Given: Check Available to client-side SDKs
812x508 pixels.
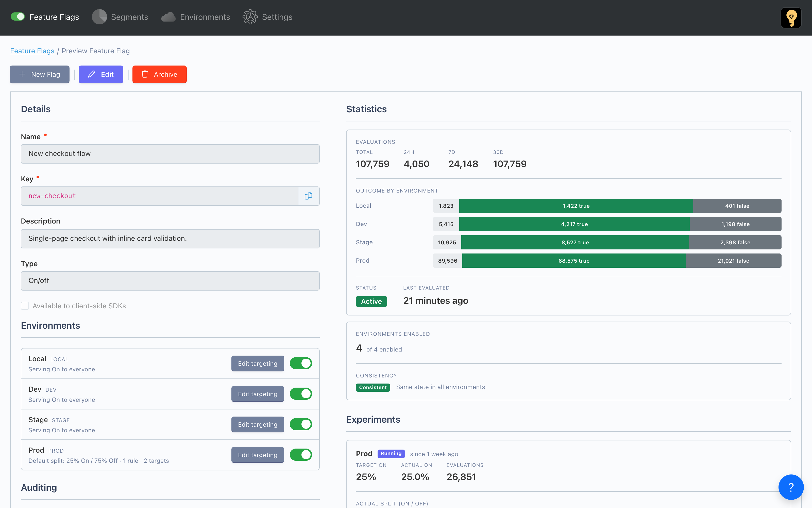Looking at the screenshot, I should point(25,306).
